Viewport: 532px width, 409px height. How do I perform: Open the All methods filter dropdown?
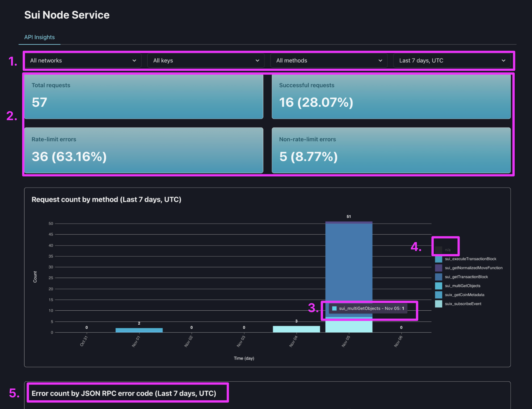tap(329, 61)
